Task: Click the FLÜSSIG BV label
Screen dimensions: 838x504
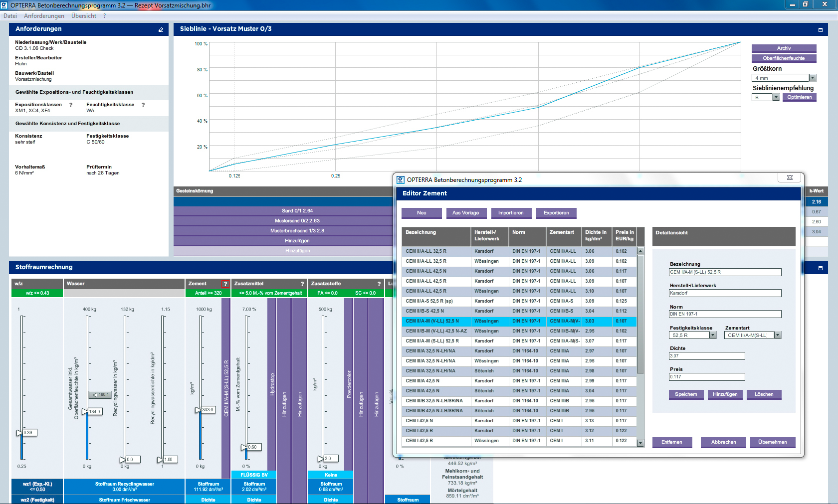Action: (254, 475)
